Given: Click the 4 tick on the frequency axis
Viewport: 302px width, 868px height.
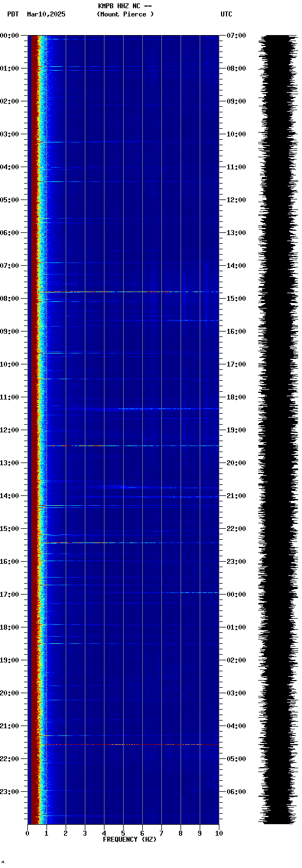Looking at the screenshot, I should point(104,833).
